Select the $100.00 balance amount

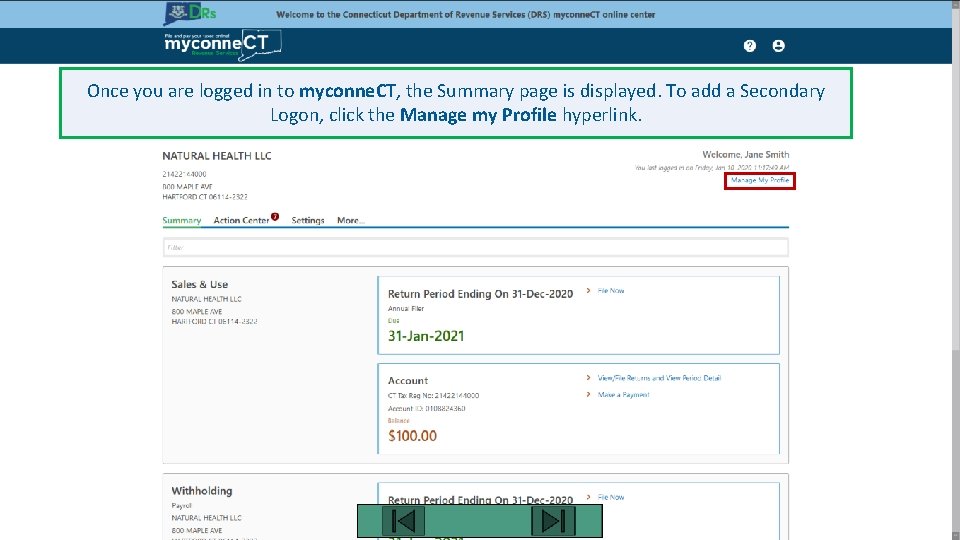[413, 436]
